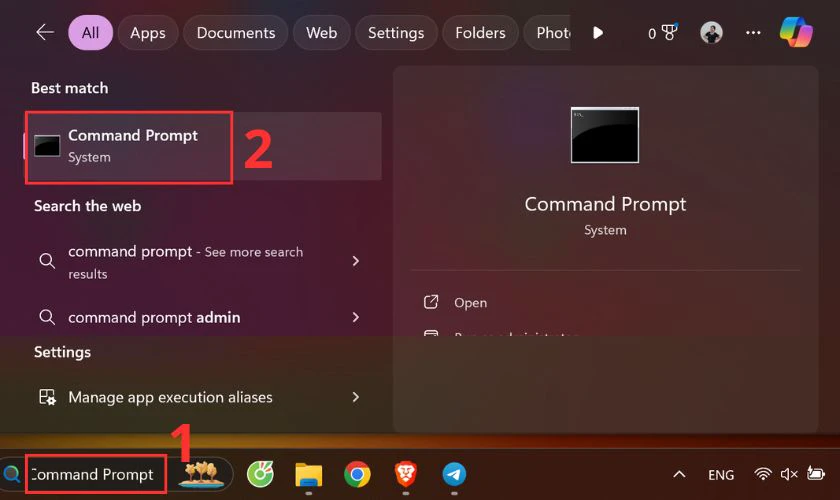Launch Google Chrome from the taskbar

(x=357, y=474)
